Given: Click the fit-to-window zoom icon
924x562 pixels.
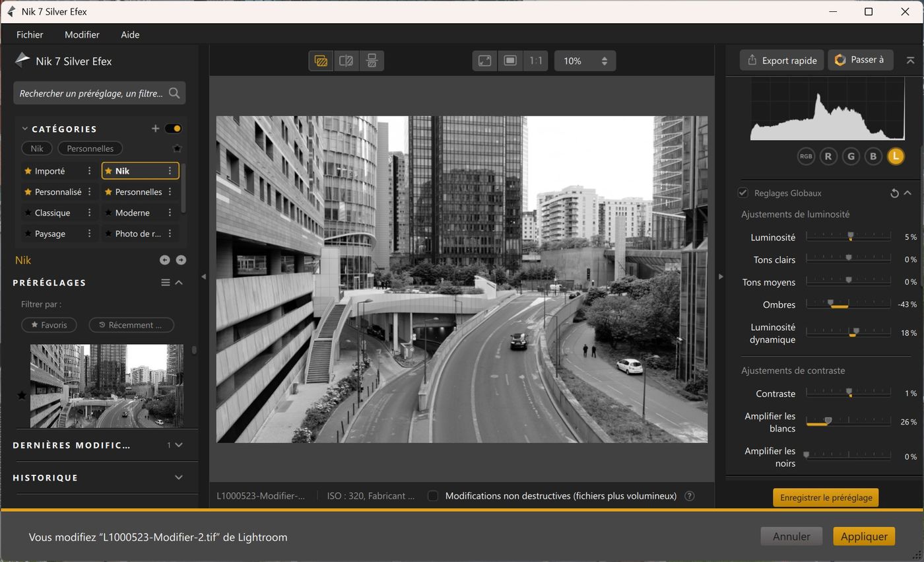Looking at the screenshot, I should point(484,61).
